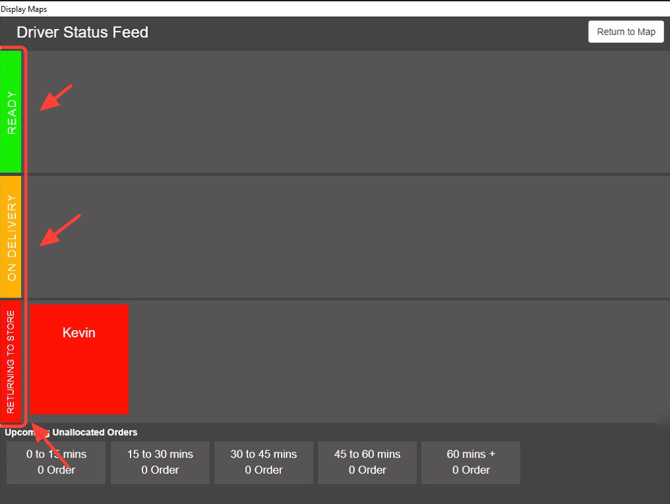
Task: Click the empty ON DELIVERY drivers row
Action: tap(348, 237)
